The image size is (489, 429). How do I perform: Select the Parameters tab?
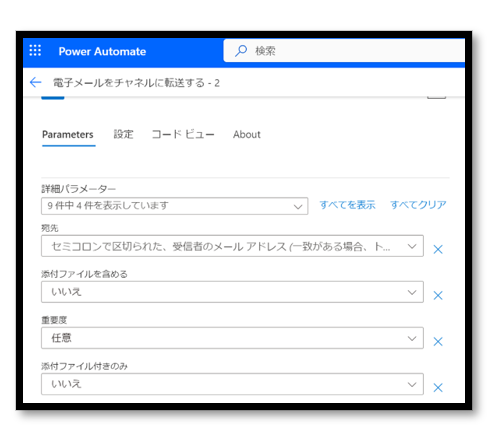pyautogui.click(x=68, y=135)
